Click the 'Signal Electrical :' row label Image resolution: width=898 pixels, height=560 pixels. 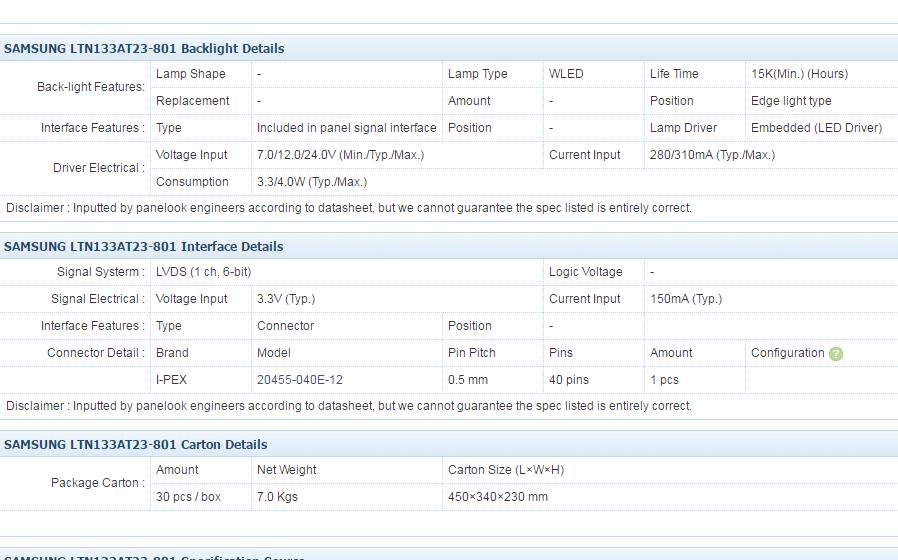(97, 298)
